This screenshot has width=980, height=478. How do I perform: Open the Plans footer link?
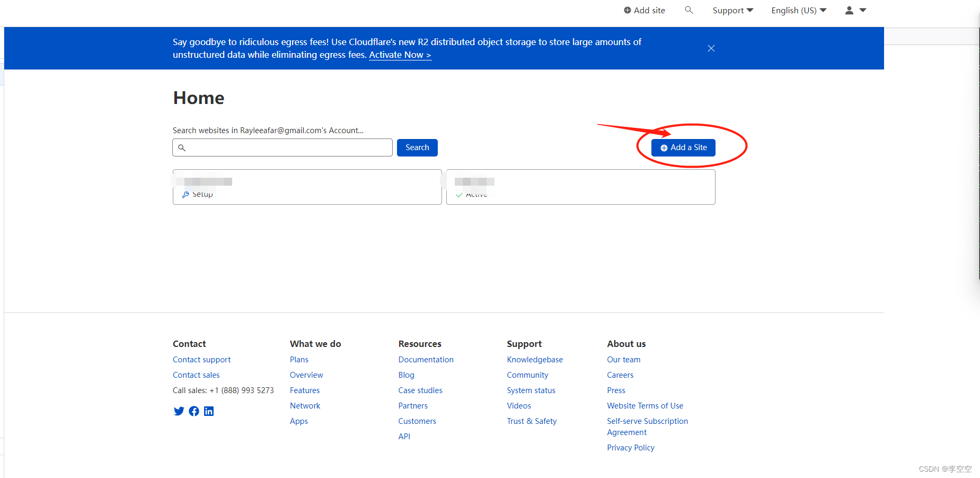click(299, 360)
